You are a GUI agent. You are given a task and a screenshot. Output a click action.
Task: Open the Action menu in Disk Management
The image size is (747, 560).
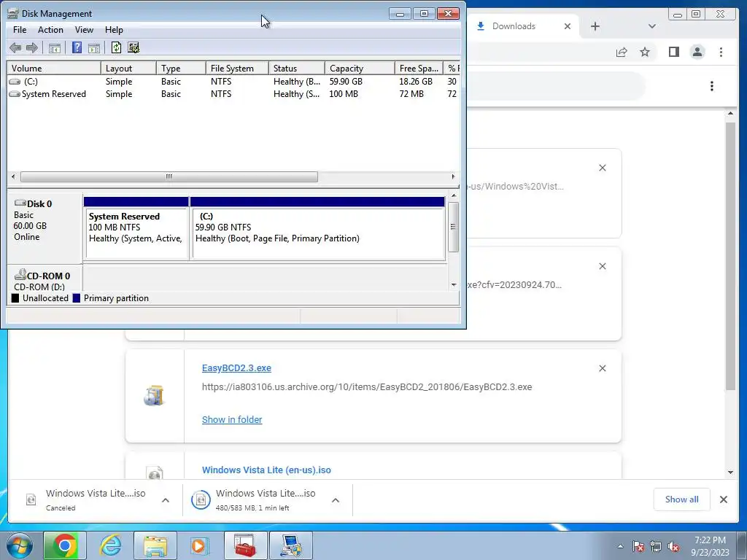click(50, 29)
